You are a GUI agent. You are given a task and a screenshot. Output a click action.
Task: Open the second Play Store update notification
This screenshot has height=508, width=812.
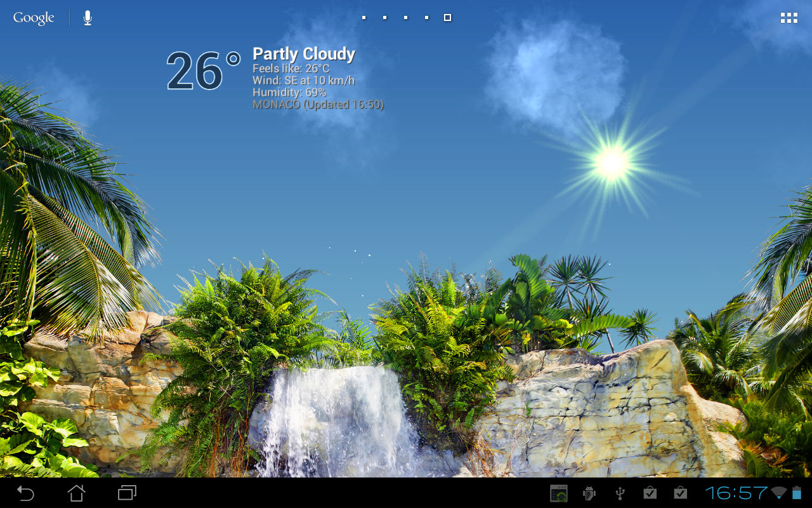(x=680, y=493)
